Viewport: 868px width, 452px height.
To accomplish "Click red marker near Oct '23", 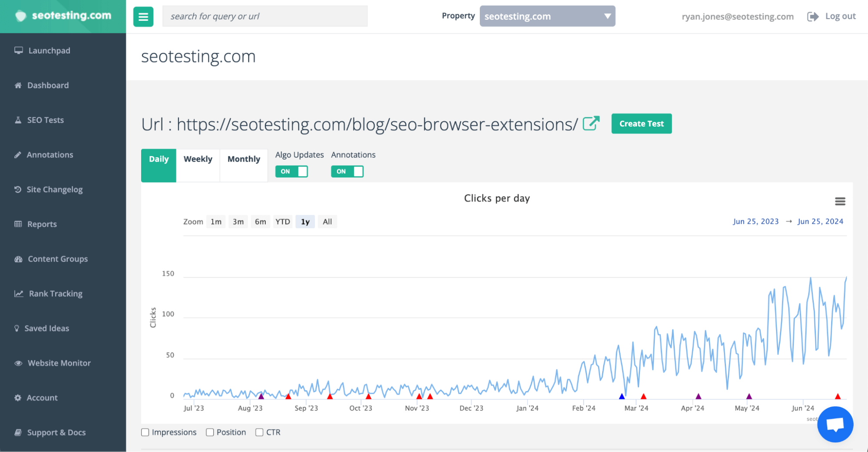I will tap(369, 396).
